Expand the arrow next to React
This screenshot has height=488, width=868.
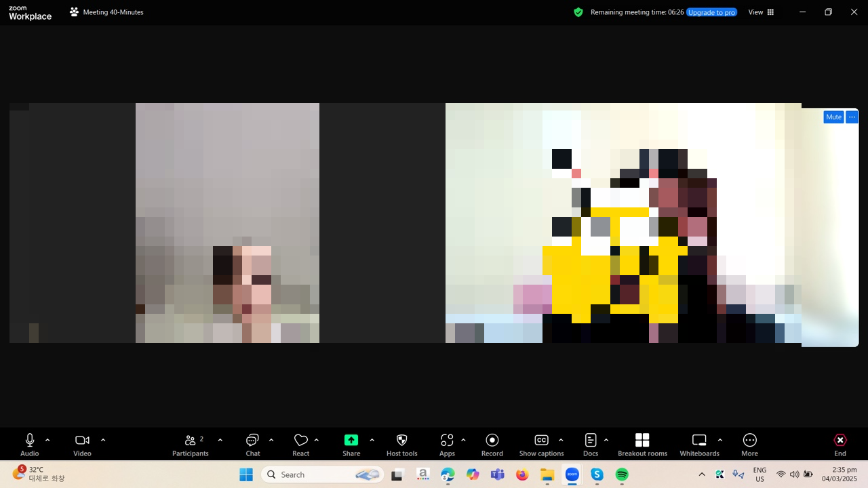317,441
